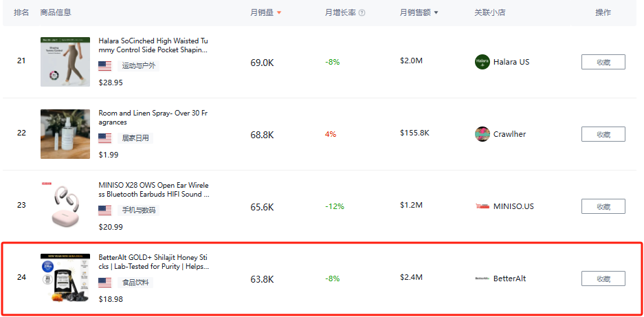This screenshot has width=644, height=317.
Task: Open the Room and Linen Spray thumbnail
Action: tap(65, 134)
